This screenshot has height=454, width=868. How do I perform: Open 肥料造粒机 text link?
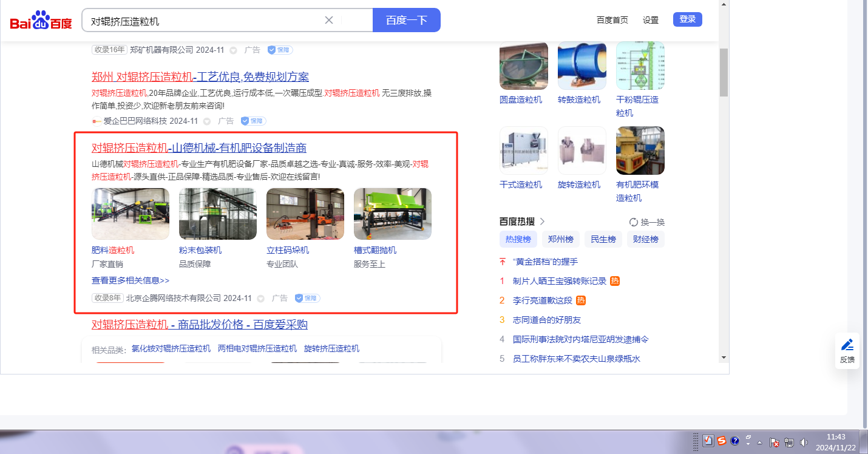(x=113, y=250)
